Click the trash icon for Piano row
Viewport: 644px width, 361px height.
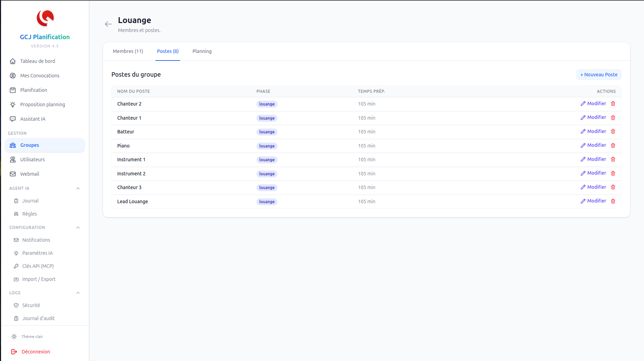pyautogui.click(x=613, y=145)
